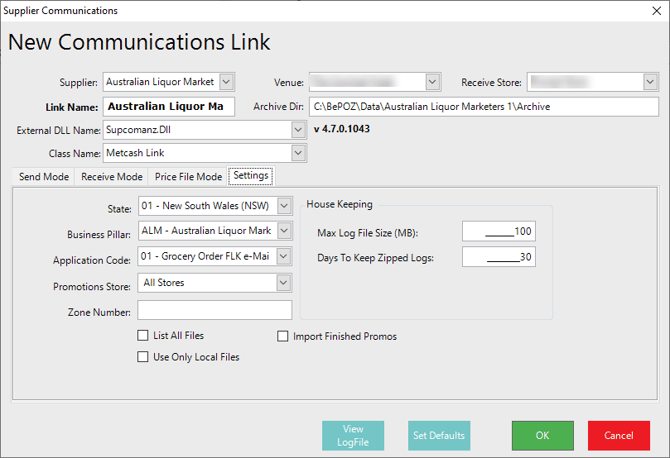Open the Venue dropdown list
Image resolution: width=670 pixels, height=458 pixels.
coord(433,81)
